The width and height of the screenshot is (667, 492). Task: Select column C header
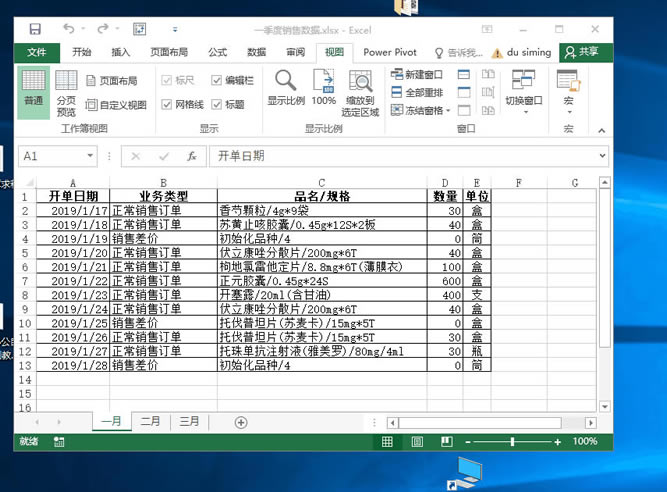[322, 182]
